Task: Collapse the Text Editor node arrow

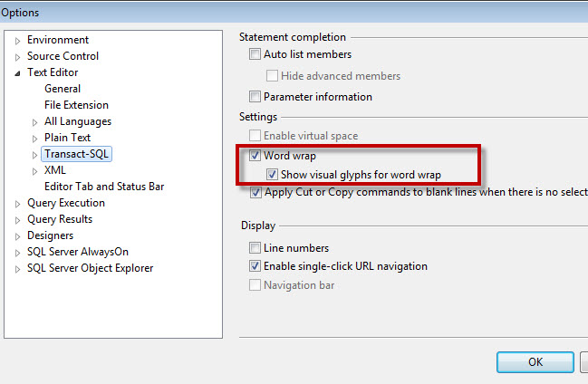Action: [x=17, y=73]
